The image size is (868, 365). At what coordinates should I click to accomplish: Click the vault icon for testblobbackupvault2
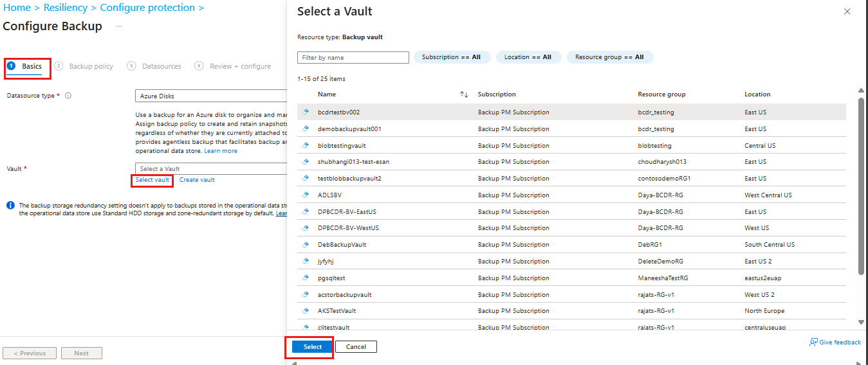pyautogui.click(x=306, y=178)
